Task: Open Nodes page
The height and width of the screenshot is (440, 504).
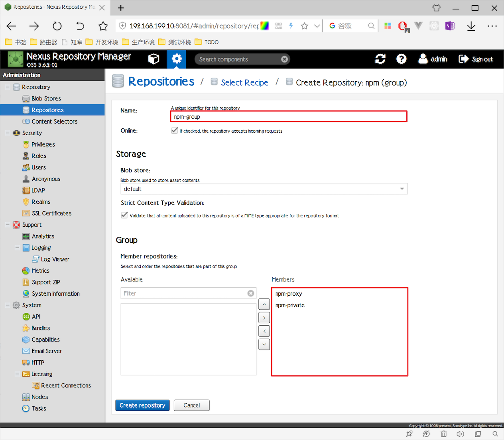Action: tap(39, 397)
